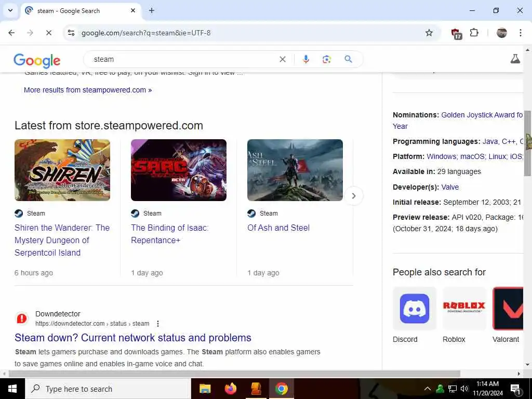Click the address bar URL
The image size is (532, 399).
coord(146,33)
